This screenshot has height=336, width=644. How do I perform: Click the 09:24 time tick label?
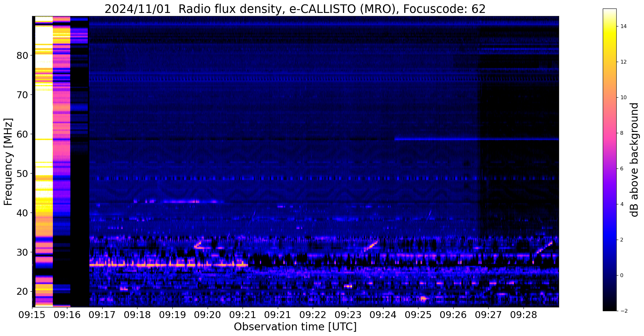coord(383,315)
